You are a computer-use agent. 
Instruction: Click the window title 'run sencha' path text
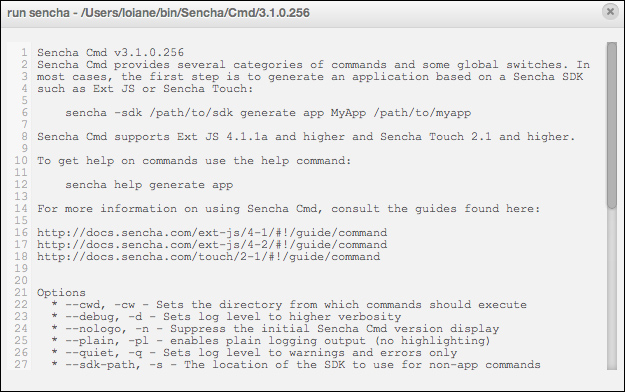pos(158,13)
